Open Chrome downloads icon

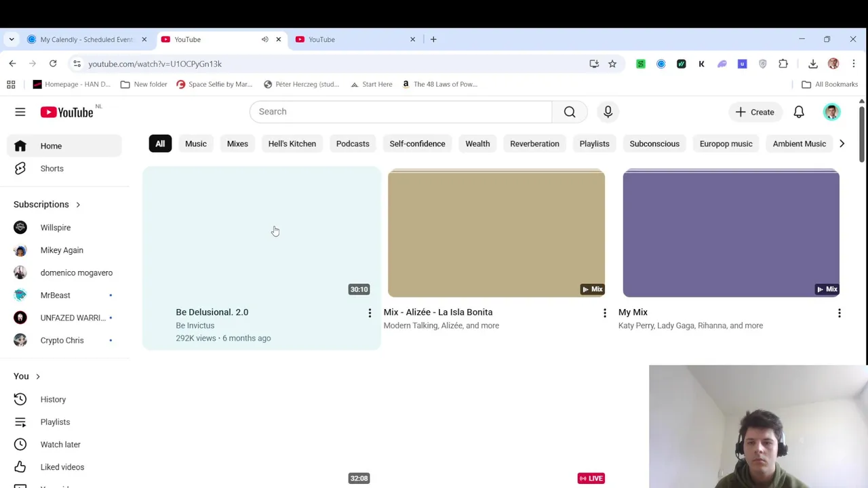click(x=813, y=64)
